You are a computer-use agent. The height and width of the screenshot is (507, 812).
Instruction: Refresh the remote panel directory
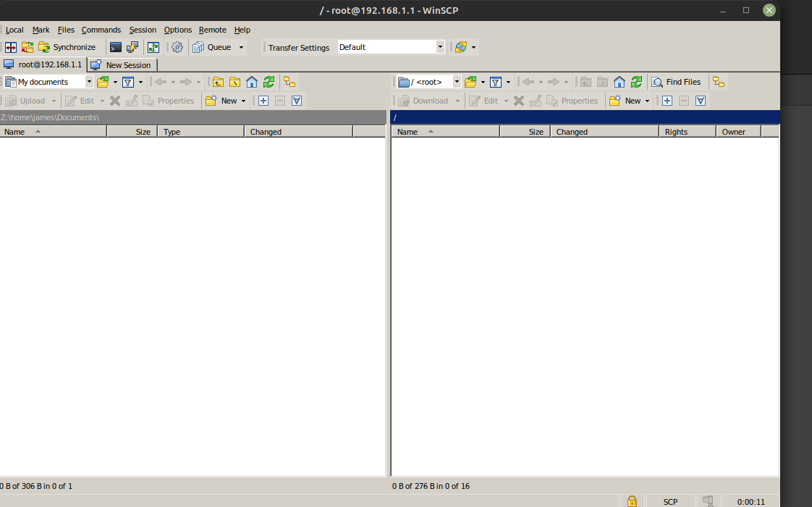click(637, 82)
